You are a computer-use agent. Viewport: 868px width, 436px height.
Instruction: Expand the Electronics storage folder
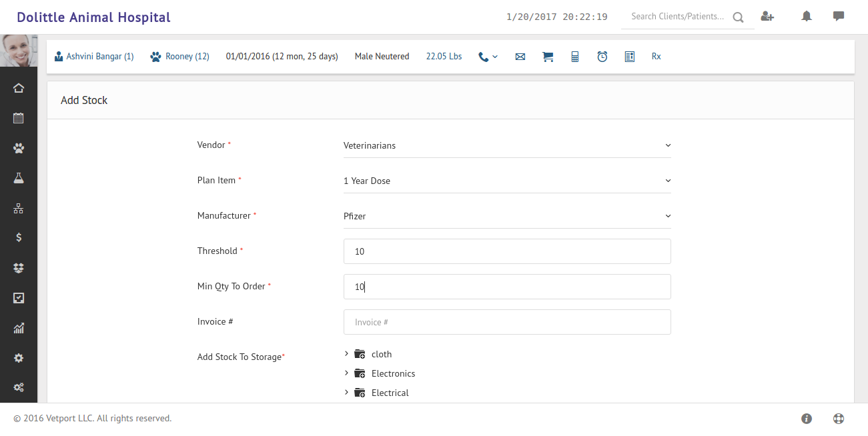click(346, 373)
